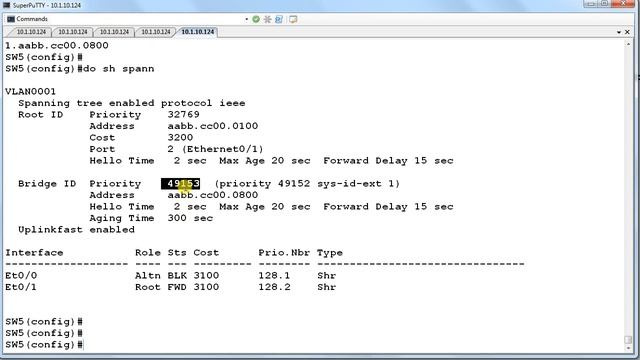Click the 'do sh spann' command text
The image size is (640, 360).
click(x=118, y=69)
